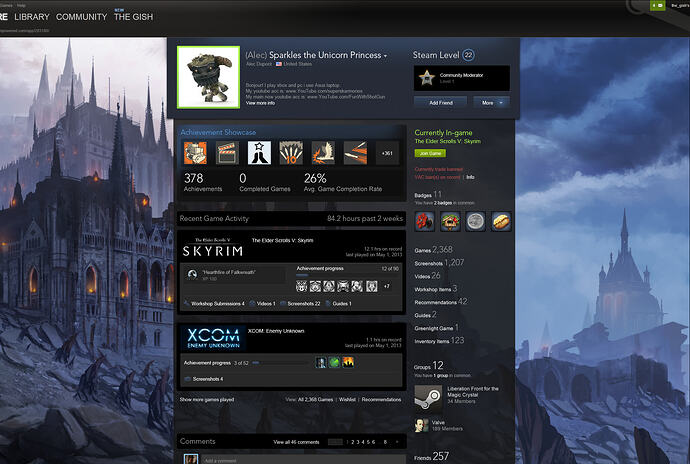Viewport: 690px width, 464px height.
Task: Open THE GISH menu tab
Action: click(x=133, y=17)
